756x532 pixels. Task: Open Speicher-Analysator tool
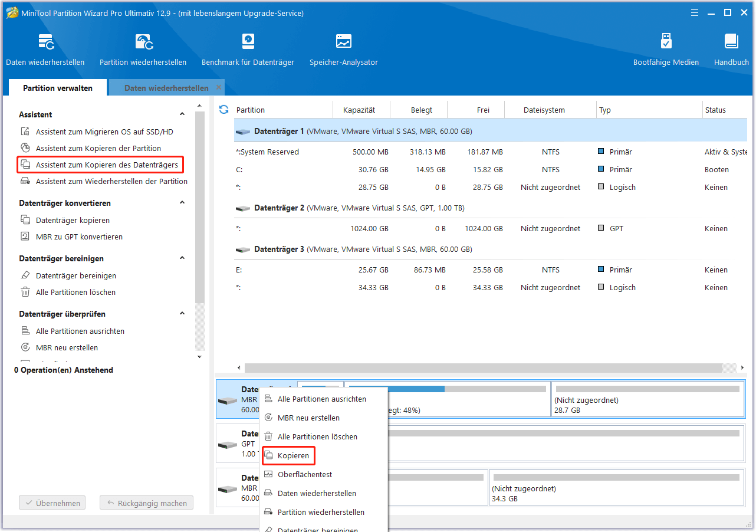click(344, 50)
